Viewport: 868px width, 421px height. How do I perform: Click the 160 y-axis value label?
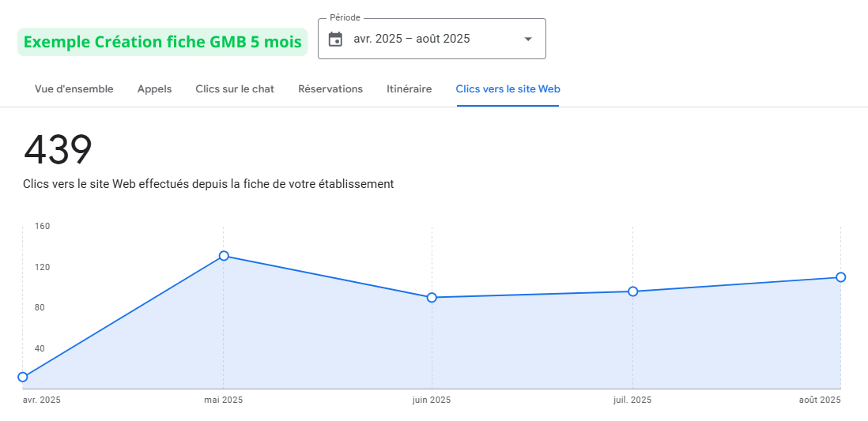42,226
